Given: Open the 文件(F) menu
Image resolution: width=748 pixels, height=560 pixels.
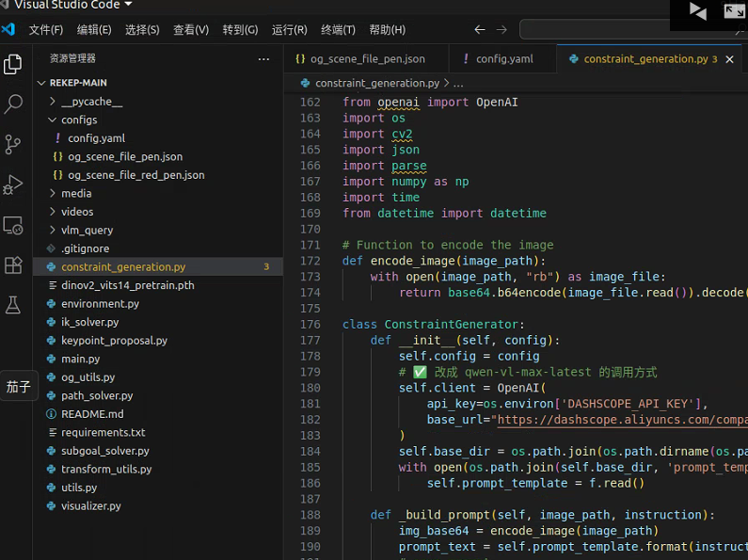Looking at the screenshot, I should [46, 29].
